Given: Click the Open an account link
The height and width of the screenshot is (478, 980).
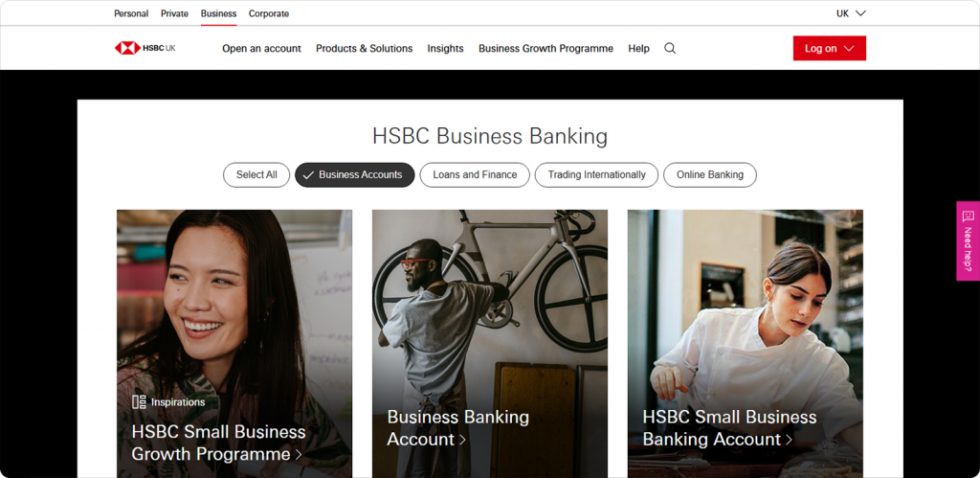Looking at the screenshot, I should (x=262, y=48).
